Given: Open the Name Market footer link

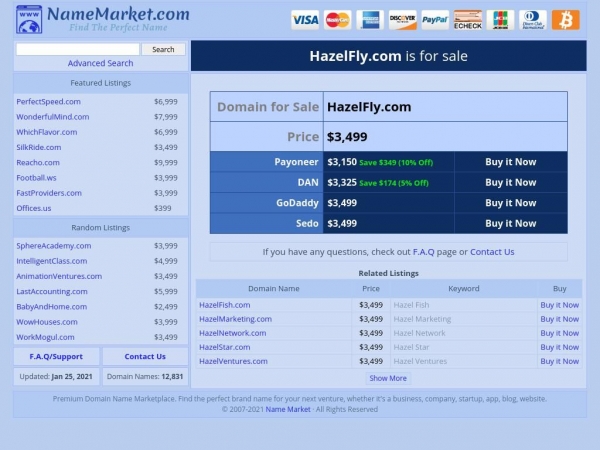Looking at the screenshot, I should [x=288, y=409].
